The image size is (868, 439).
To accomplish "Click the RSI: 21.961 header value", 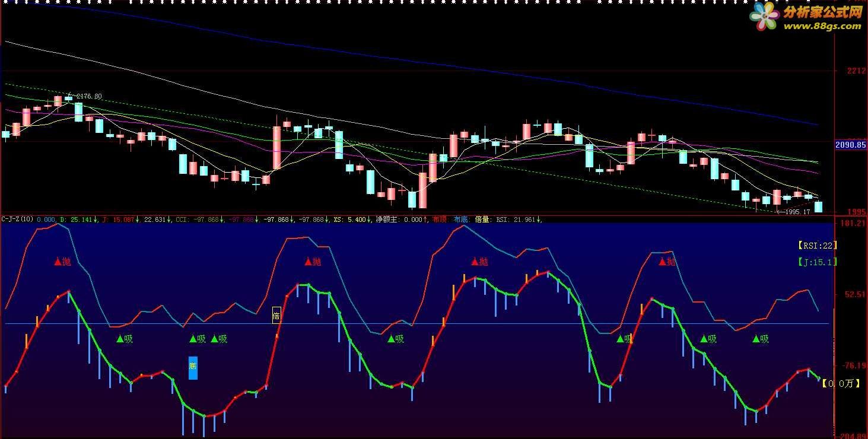I will click(519, 220).
